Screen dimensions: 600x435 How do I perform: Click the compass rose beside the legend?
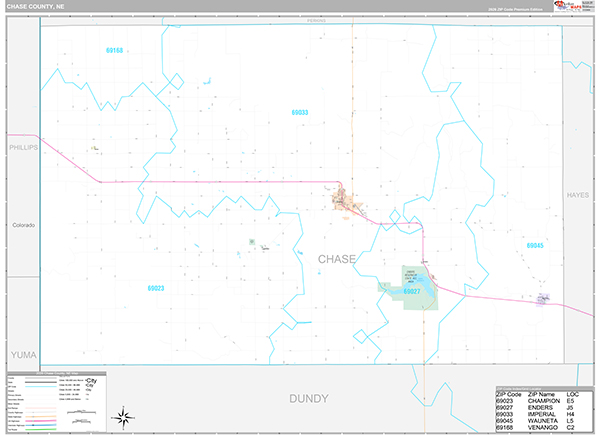(123, 417)
